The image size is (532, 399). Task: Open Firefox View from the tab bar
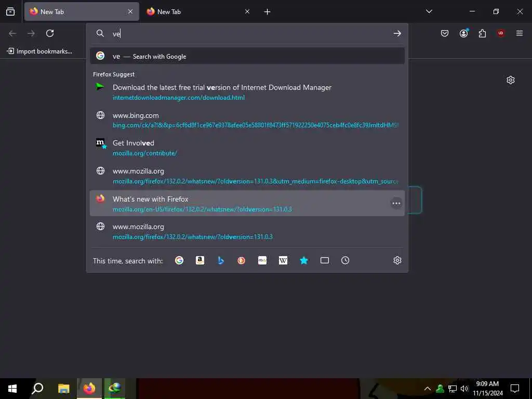pos(10,11)
